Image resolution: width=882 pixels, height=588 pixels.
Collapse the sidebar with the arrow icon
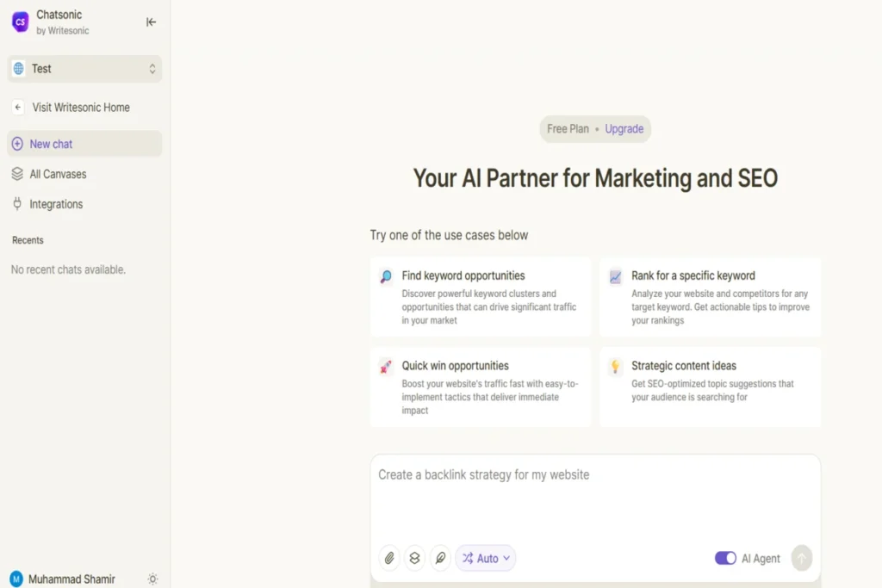tap(151, 22)
